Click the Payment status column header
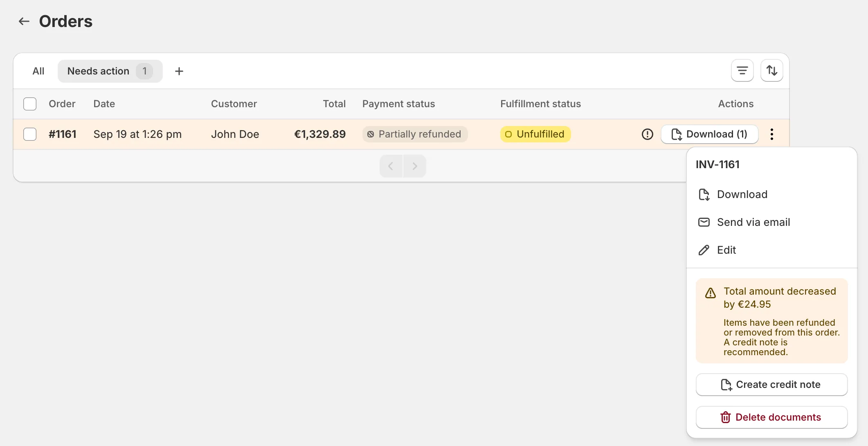 398,104
